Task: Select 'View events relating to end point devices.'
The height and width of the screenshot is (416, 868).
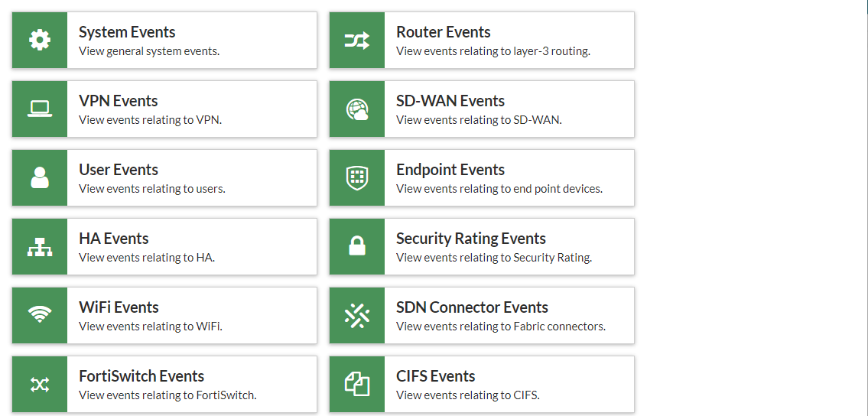Action: (499, 189)
